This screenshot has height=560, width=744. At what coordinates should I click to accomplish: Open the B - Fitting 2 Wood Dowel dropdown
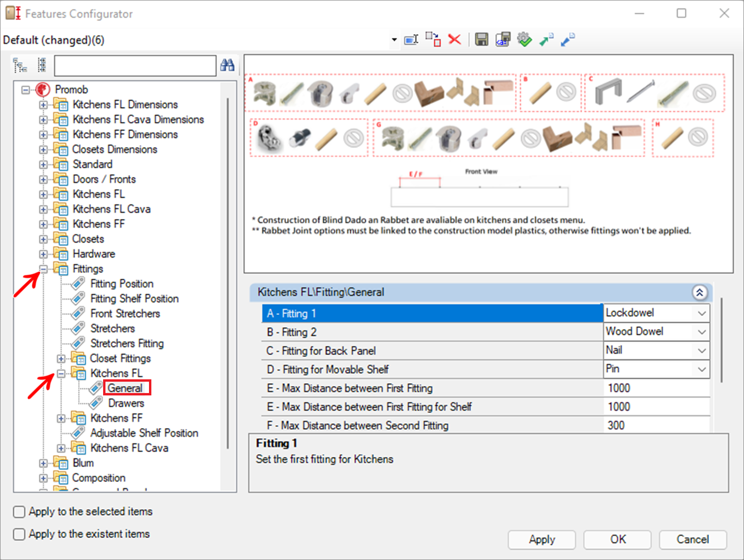pyautogui.click(x=701, y=332)
